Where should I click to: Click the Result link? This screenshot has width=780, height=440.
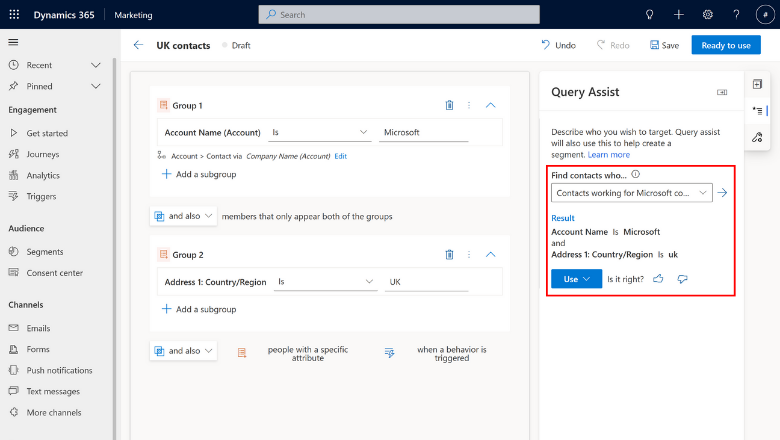563,218
